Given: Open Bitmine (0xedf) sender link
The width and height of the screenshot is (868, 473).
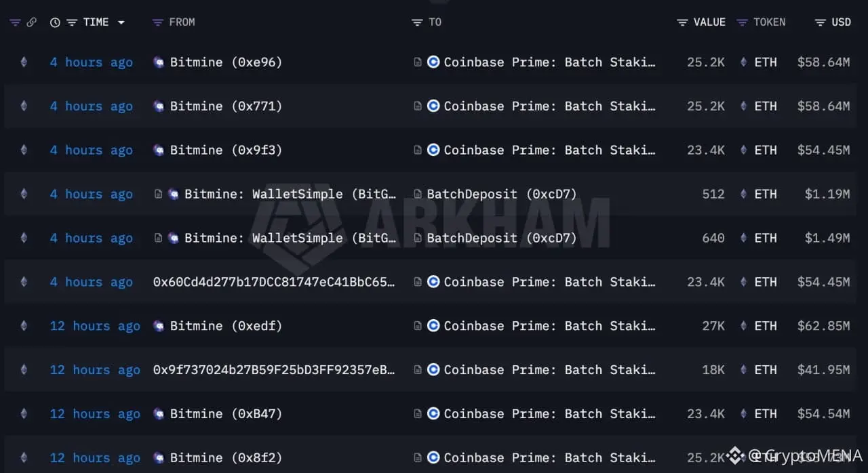Looking at the screenshot, I should 226,326.
